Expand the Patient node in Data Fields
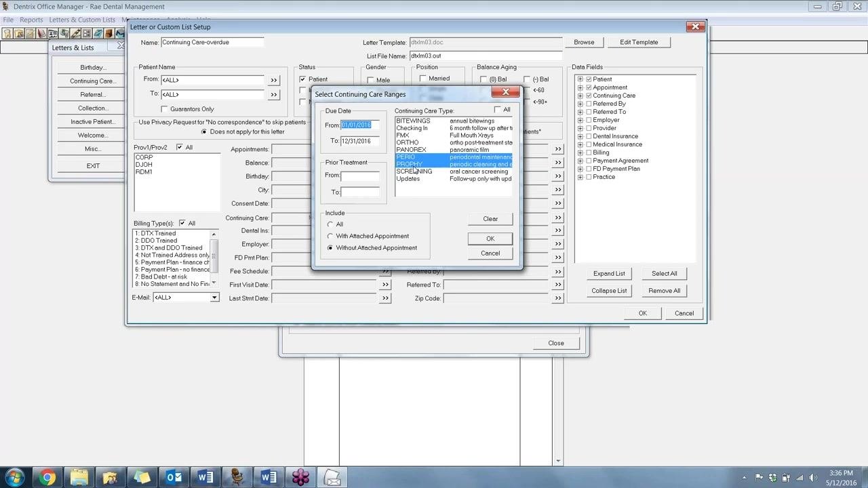Screen dimensions: 868x488 tap(580, 79)
